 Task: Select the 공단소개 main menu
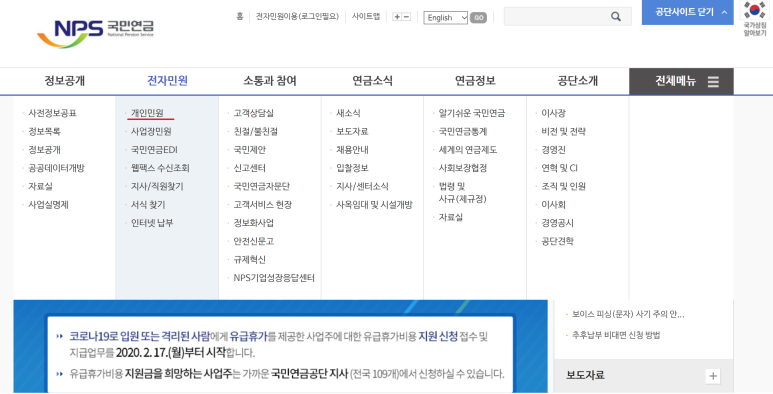578,81
